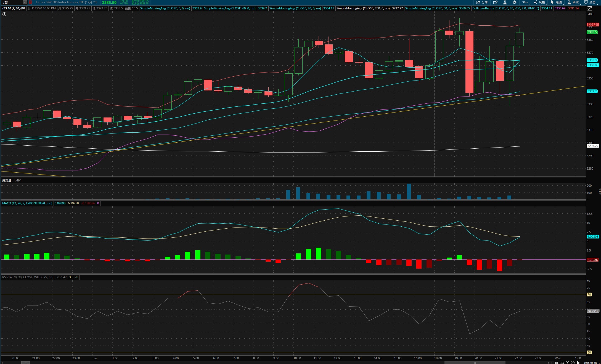Click scroll left arrow in bottom bar
This screenshot has width=601, height=364.
tap(548, 363)
